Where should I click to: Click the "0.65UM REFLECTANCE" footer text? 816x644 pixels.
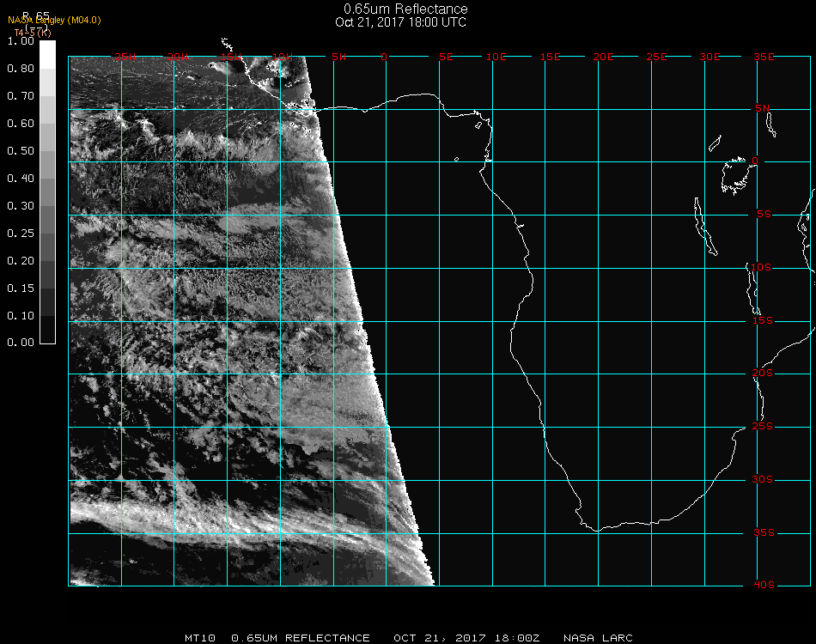301,638
